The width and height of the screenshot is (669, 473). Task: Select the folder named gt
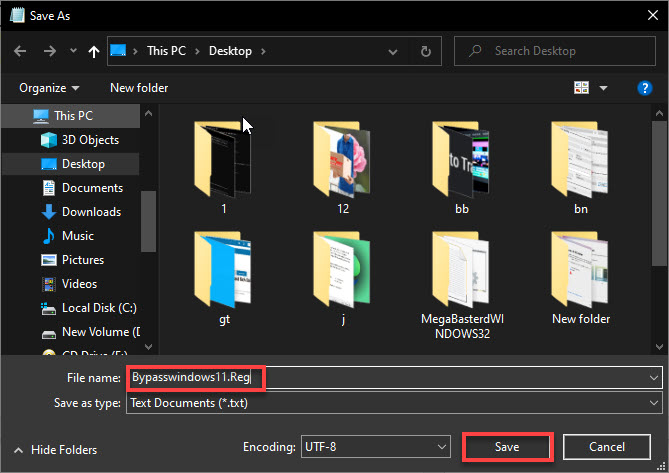pos(223,278)
